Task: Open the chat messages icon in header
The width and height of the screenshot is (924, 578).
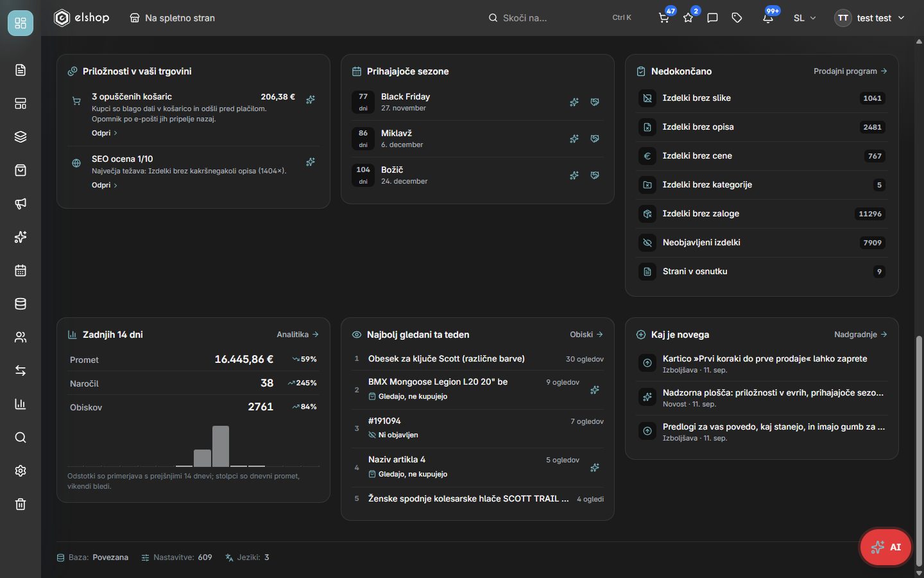Action: [712, 18]
